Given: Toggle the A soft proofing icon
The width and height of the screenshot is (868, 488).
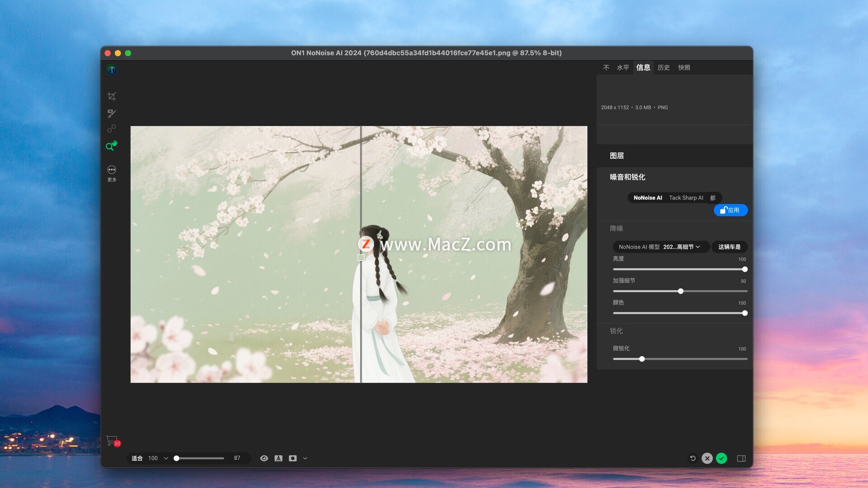Looking at the screenshot, I should coord(278,458).
